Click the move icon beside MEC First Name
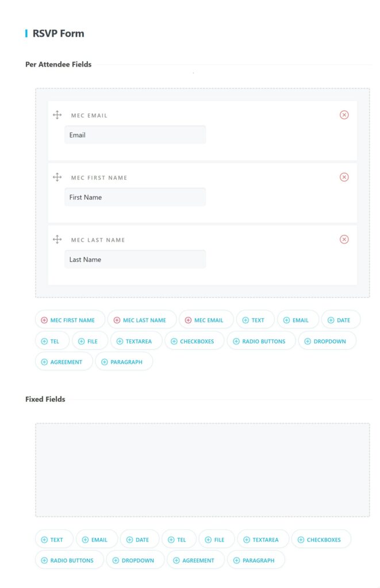This screenshot has width=380, height=588. tap(57, 177)
